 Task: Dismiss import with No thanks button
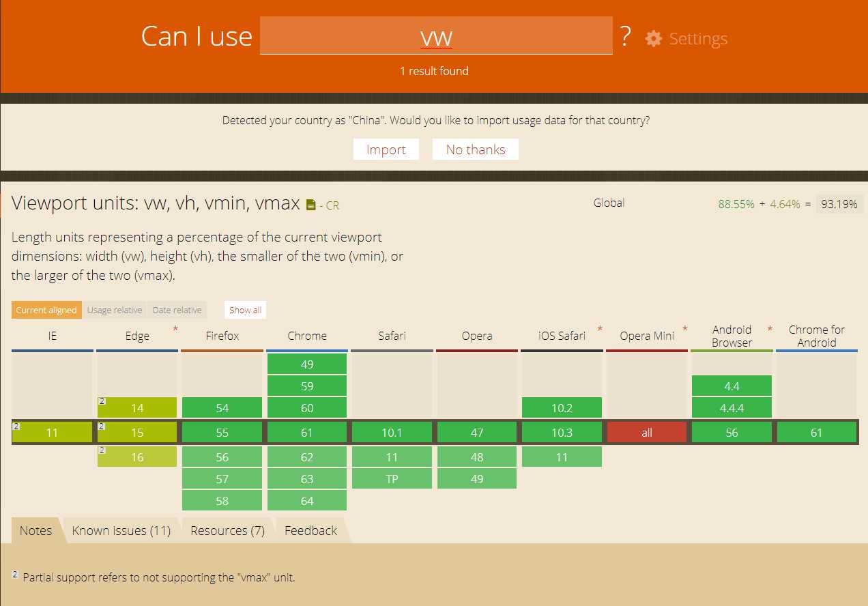coord(476,149)
